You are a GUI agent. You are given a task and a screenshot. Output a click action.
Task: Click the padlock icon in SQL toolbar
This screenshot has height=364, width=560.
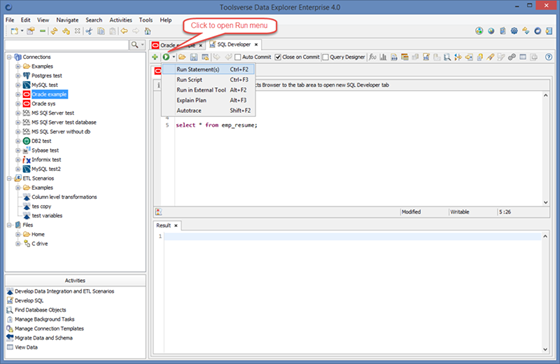480,57
